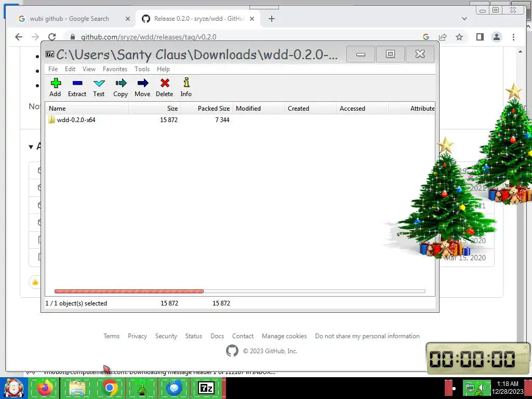Open Santa Start button on taskbar
The height and width of the screenshot is (399, 532).
pos(14,388)
